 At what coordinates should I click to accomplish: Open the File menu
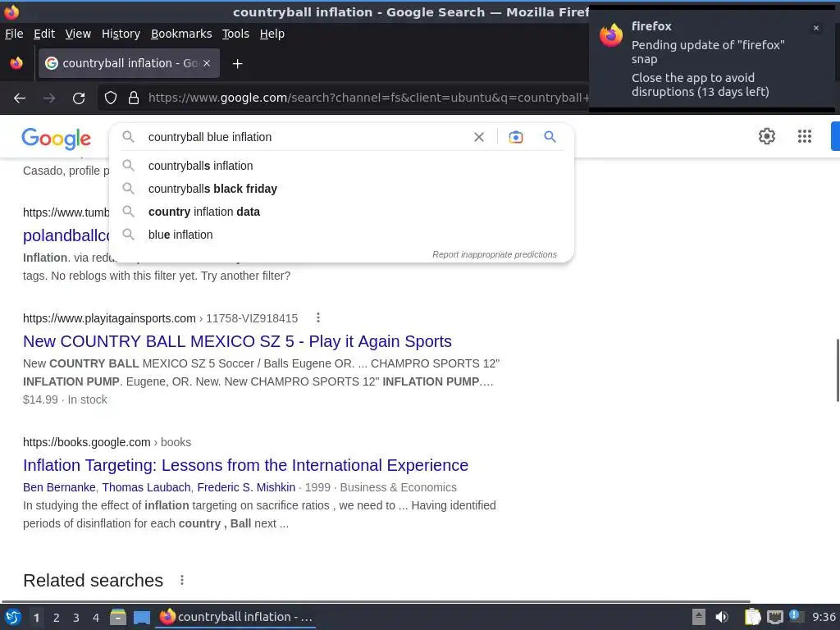coord(14,34)
